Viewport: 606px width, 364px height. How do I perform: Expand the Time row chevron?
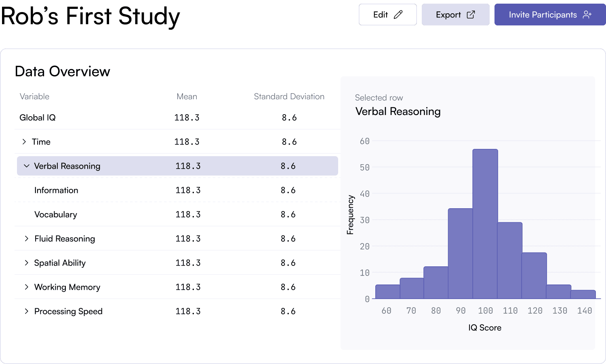tap(24, 142)
